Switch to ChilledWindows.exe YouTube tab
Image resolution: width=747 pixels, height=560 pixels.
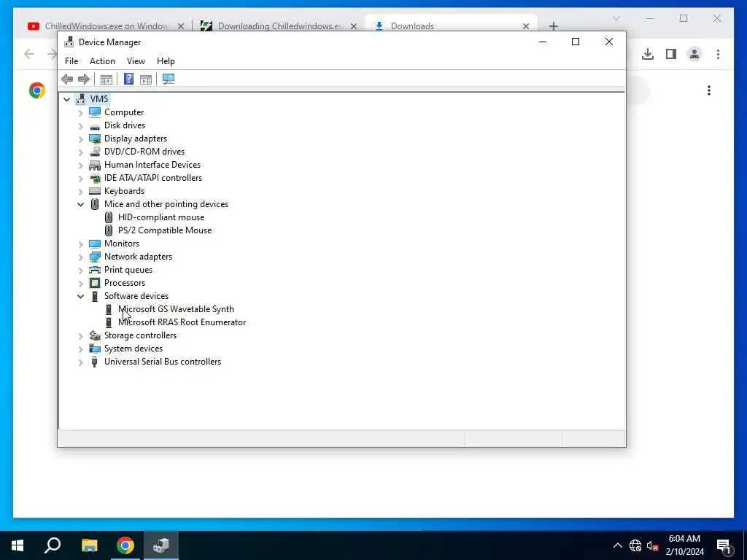[106, 26]
